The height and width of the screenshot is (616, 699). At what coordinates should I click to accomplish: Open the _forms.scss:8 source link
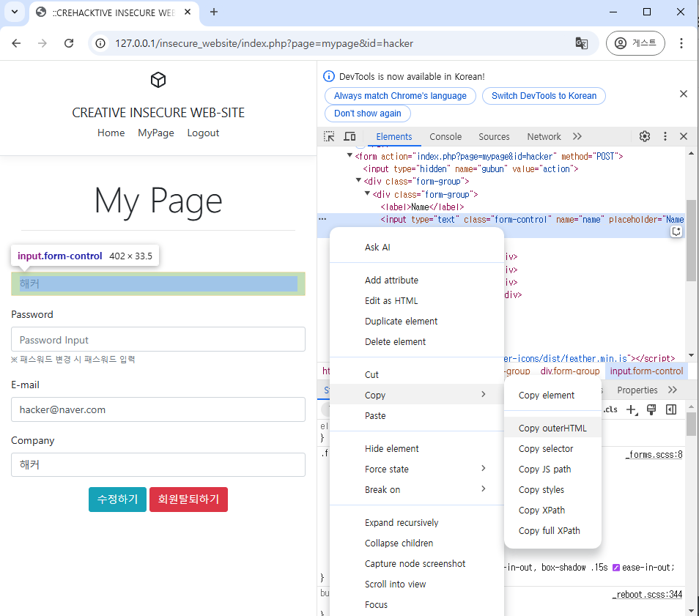(654, 455)
